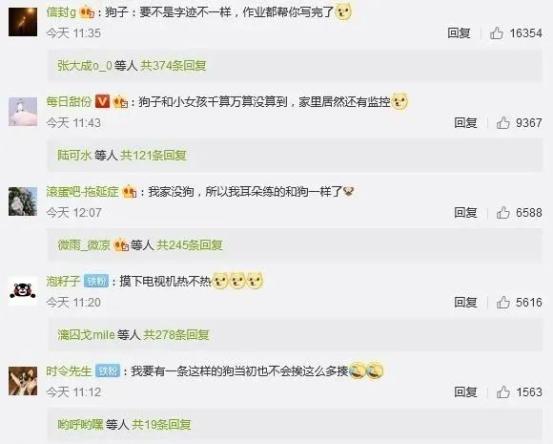Like the comment with 1563 likes
The height and width of the screenshot is (444, 553).
(503, 392)
